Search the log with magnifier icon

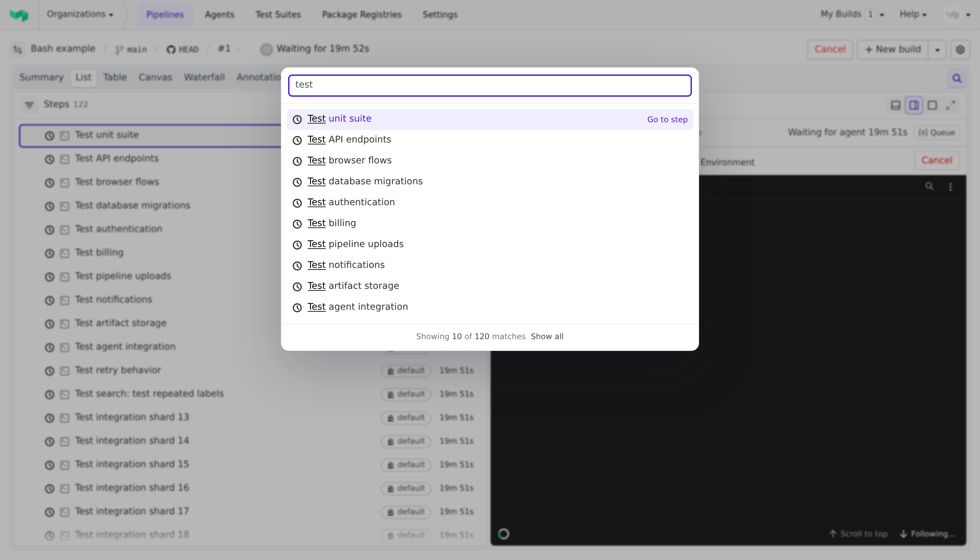click(929, 187)
